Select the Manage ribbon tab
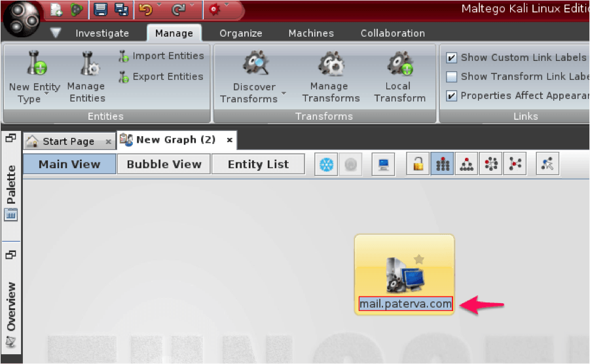590x364 pixels. [x=174, y=33]
